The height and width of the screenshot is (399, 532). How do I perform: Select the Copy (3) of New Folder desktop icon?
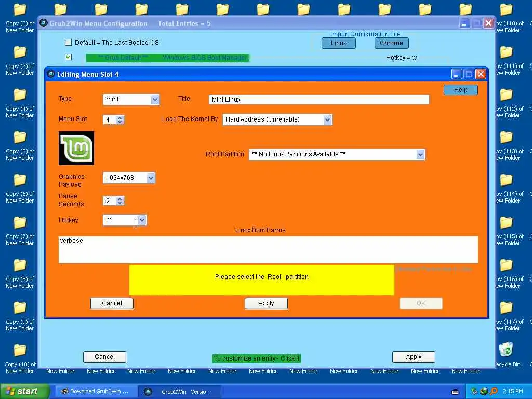(20, 61)
